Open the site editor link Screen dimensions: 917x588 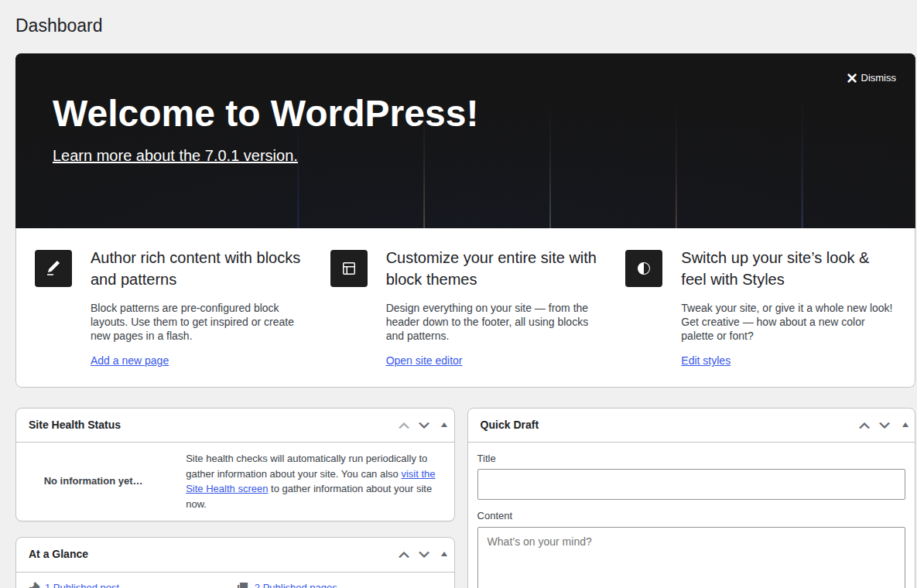click(424, 361)
